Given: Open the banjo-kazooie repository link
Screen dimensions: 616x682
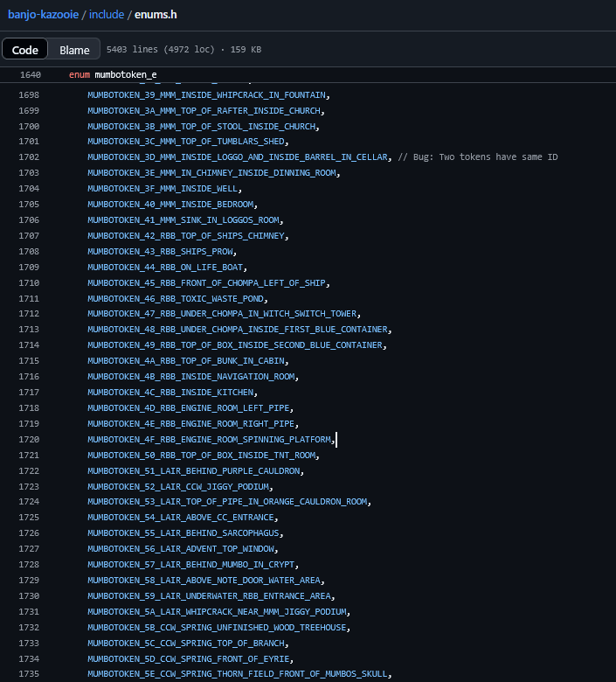Looking at the screenshot, I should point(43,14).
